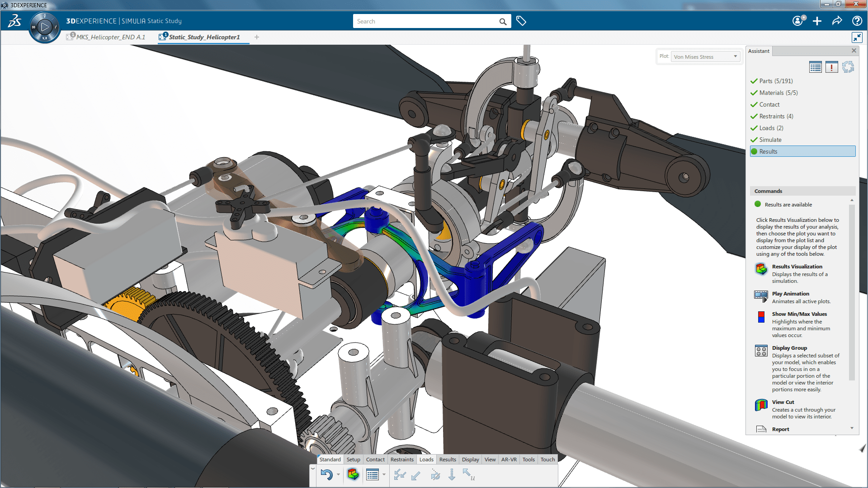The height and width of the screenshot is (488, 868).
Task: Click the 3D compass play button
Action: click(45, 27)
